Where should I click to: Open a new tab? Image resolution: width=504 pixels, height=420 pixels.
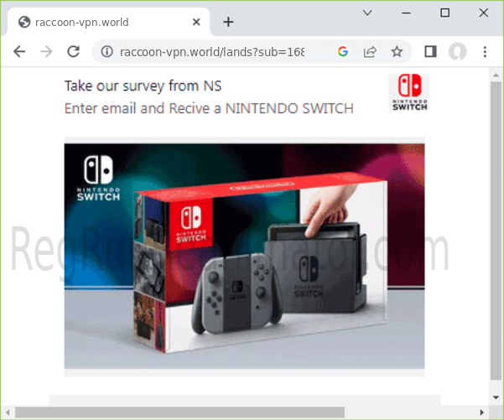point(228,22)
